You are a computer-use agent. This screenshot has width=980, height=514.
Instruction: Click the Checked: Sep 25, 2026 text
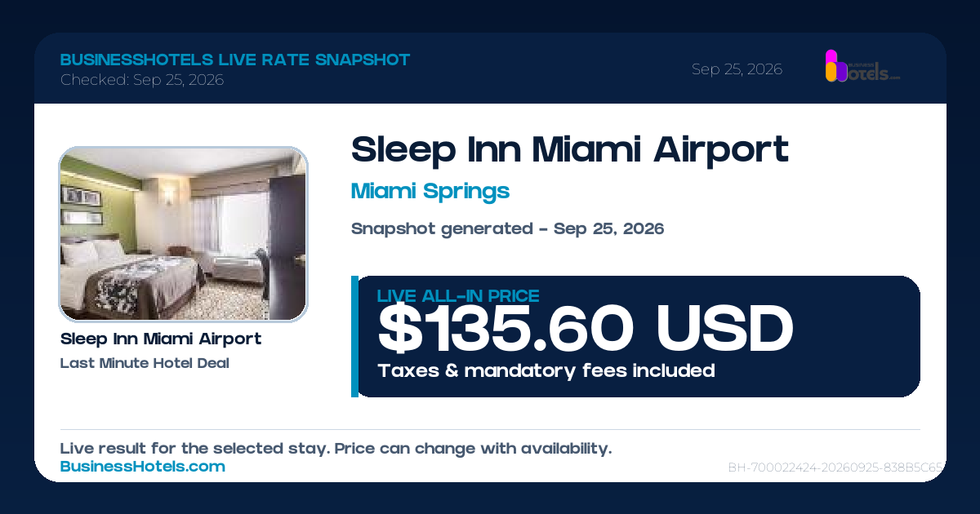click(142, 80)
